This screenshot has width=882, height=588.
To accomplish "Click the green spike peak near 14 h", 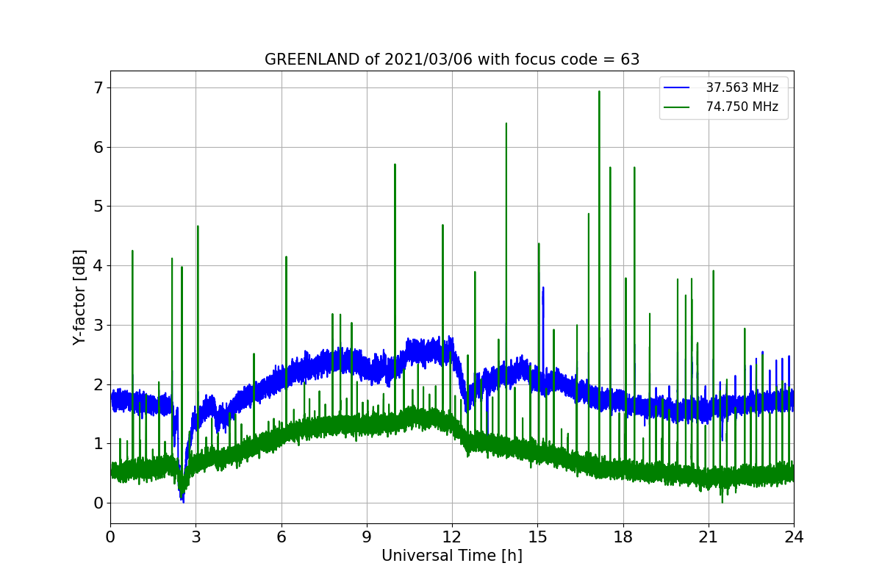I will pyautogui.click(x=506, y=123).
